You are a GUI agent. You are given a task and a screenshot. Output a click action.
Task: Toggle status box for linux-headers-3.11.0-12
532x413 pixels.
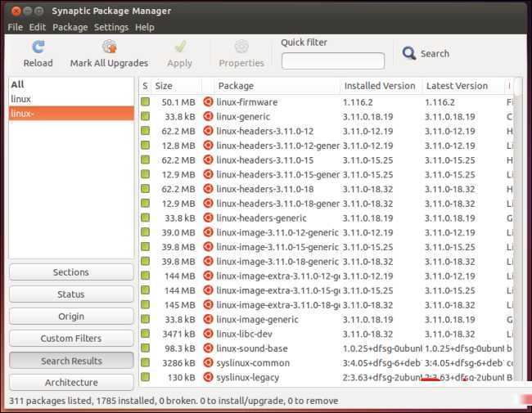pos(145,131)
